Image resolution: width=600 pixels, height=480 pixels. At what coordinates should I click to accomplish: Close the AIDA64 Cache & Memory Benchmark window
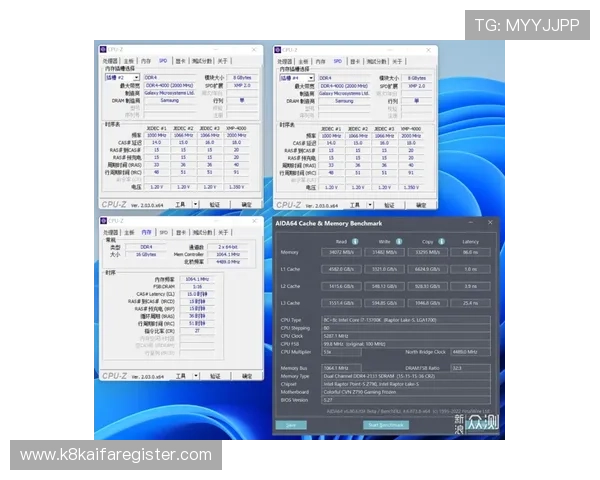click(x=489, y=223)
